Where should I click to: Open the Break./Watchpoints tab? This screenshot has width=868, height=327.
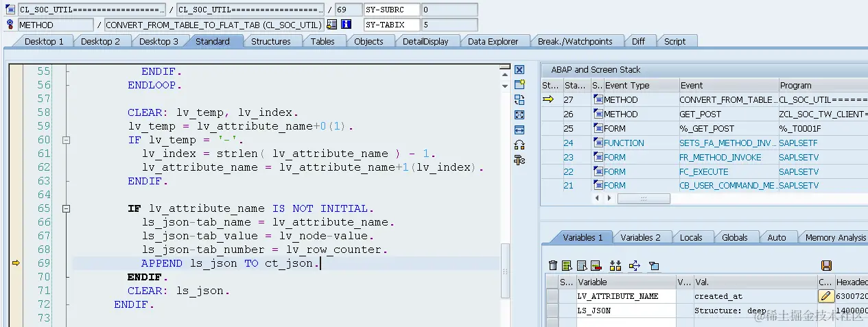pyautogui.click(x=575, y=41)
